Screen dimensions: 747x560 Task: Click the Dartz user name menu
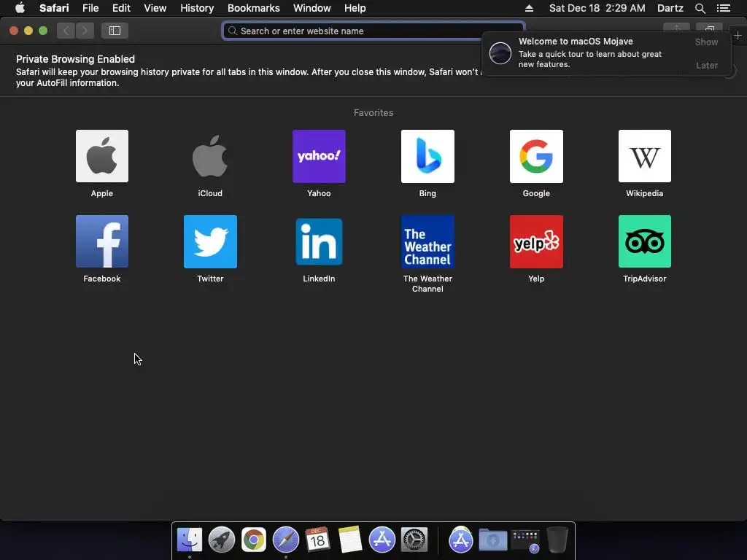point(670,8)
